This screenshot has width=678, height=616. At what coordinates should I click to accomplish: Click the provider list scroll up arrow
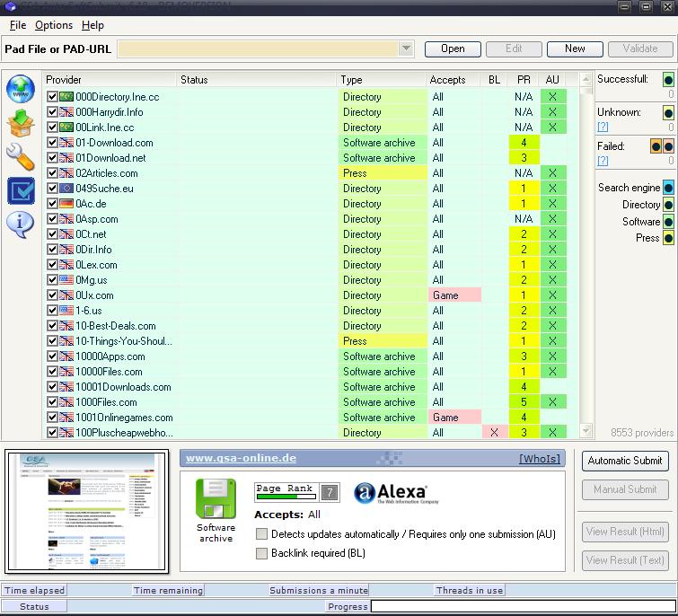(586, 79)
